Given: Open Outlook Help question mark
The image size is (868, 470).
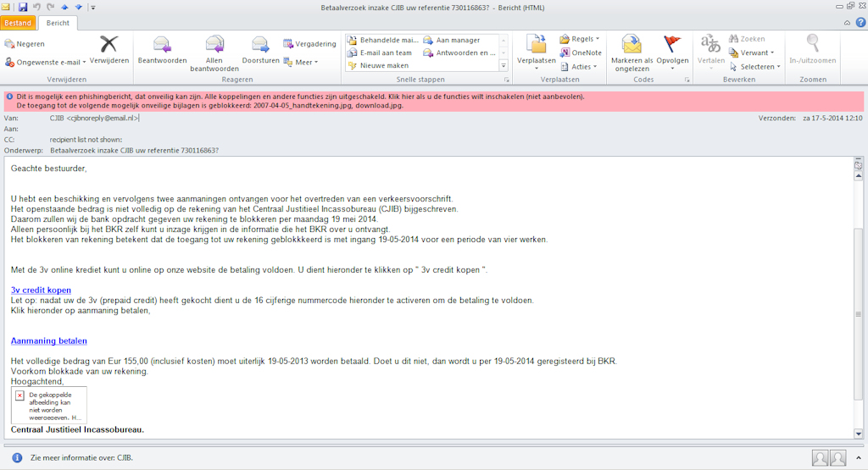Looking at the screenshot, I should [x=861, y=23].
